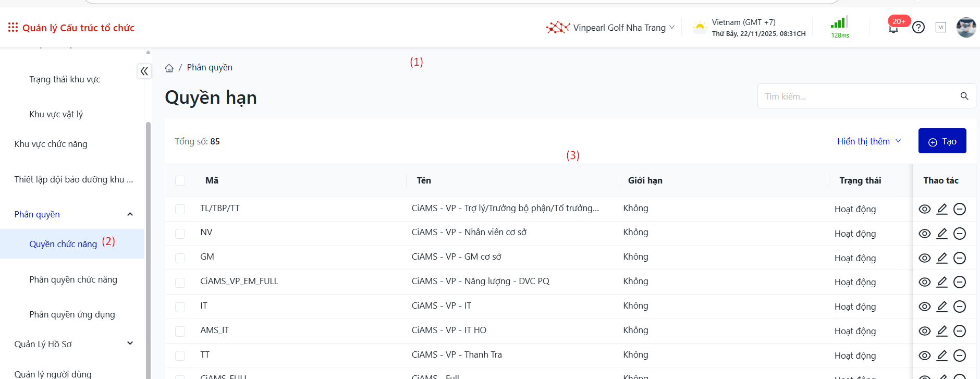Check the AMS_IT row checkbox

click(180, 331)
